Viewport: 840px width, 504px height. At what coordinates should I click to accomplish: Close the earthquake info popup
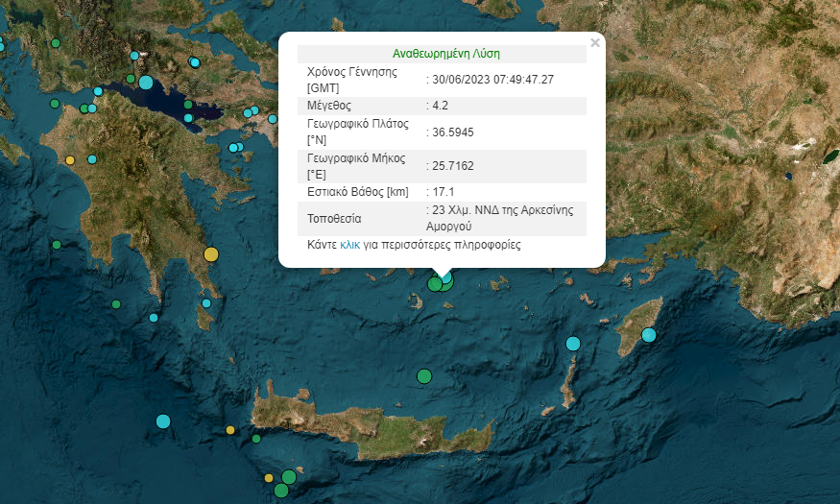(x=594, y=43)
